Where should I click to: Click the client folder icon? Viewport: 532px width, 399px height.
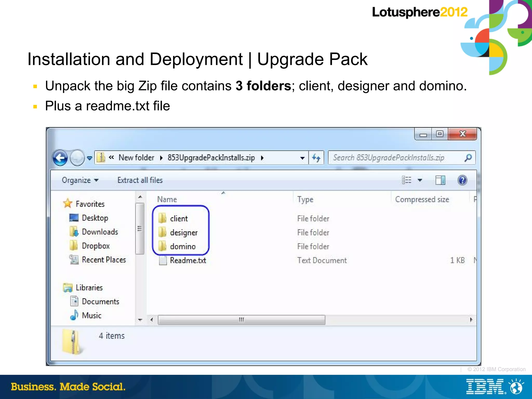[x=162, y=218]
